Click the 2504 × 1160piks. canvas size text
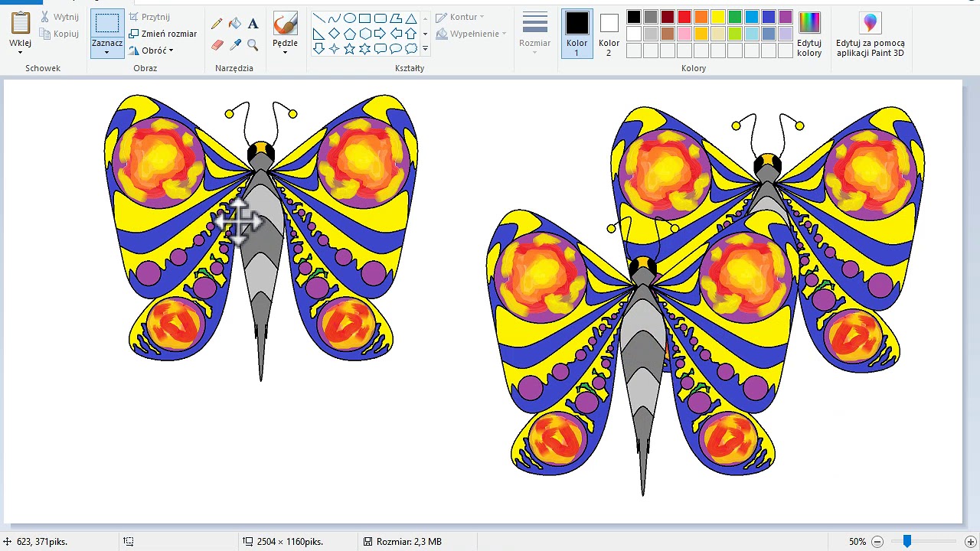980x551 pixels. pos(289,542)
